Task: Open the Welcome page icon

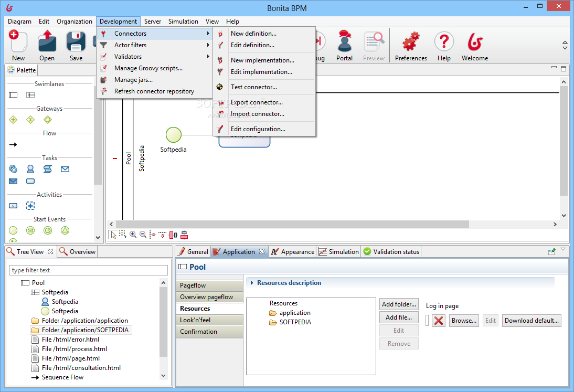Action: pyautogui.click(x=475, y=41)
